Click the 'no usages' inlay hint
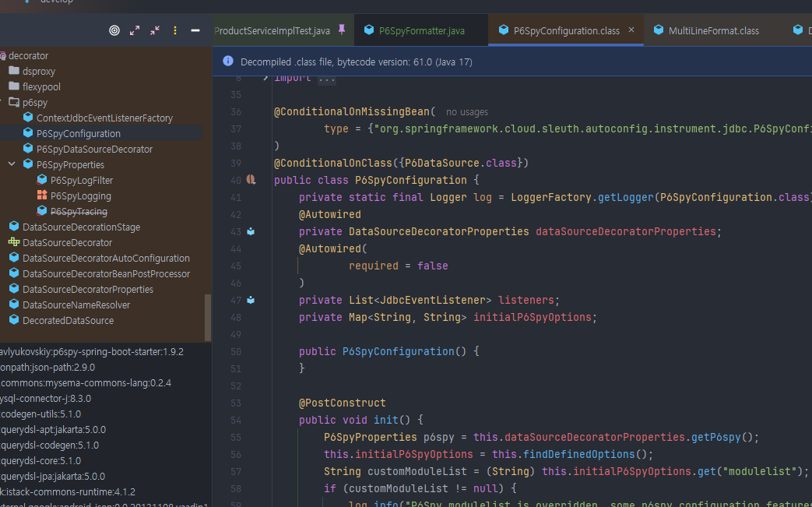The width and height of the screenshot is (812, 507). pos(466,112)
